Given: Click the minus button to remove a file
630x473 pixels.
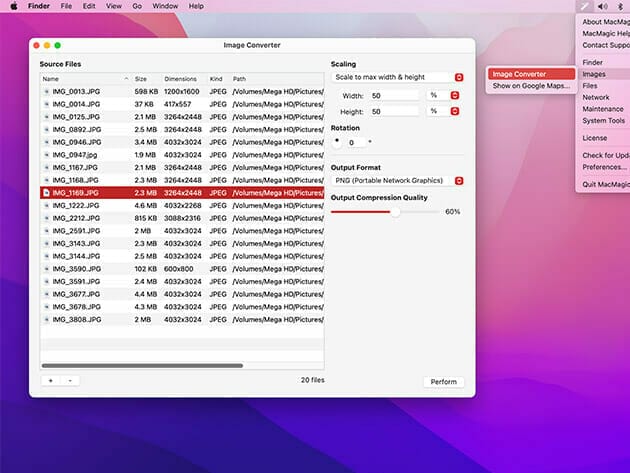Looking at the screenshot, I should (70, 380).
